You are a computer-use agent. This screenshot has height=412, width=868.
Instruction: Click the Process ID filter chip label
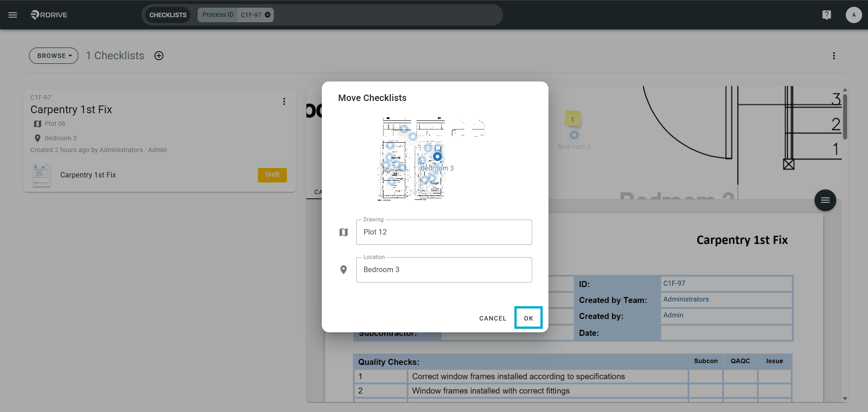(x=218, y=15)
